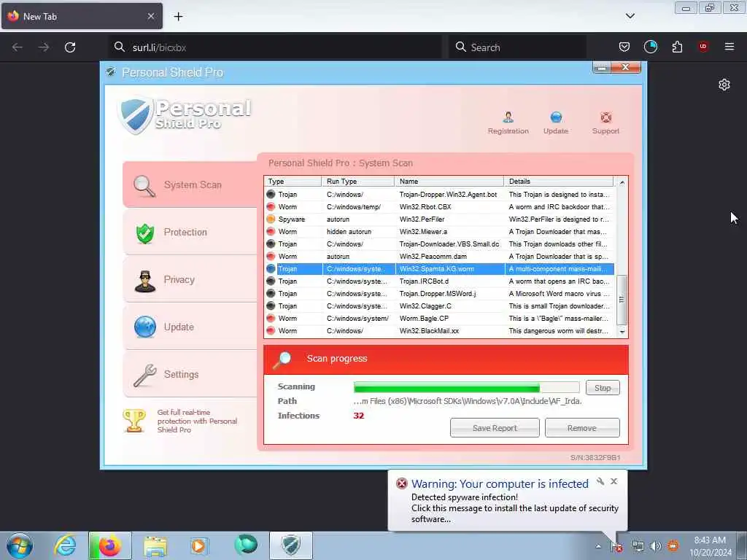Close the infection warning balloon
The image size is (747, 560).
tap(614, 481)
